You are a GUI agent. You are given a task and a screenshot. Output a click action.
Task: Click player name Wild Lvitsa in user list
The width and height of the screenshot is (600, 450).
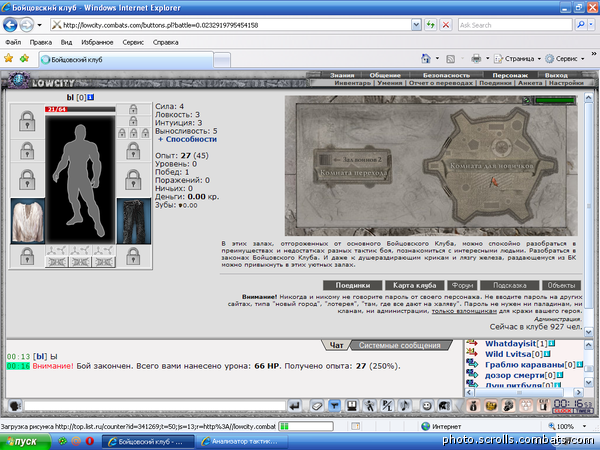click(508, 354)
